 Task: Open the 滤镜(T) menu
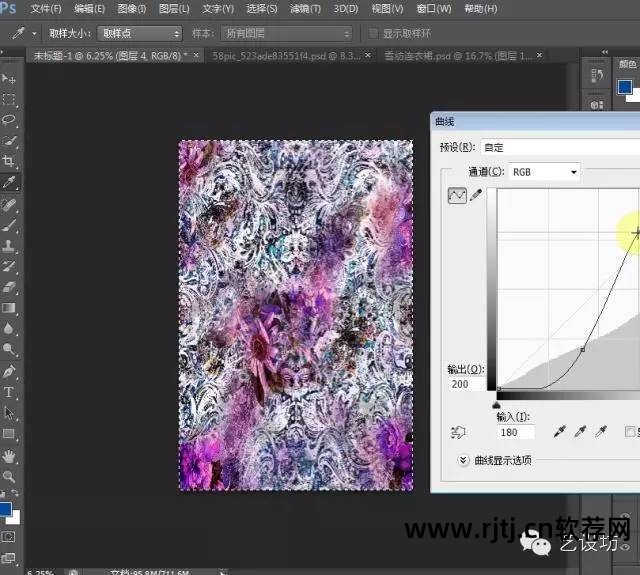[305, 9]
